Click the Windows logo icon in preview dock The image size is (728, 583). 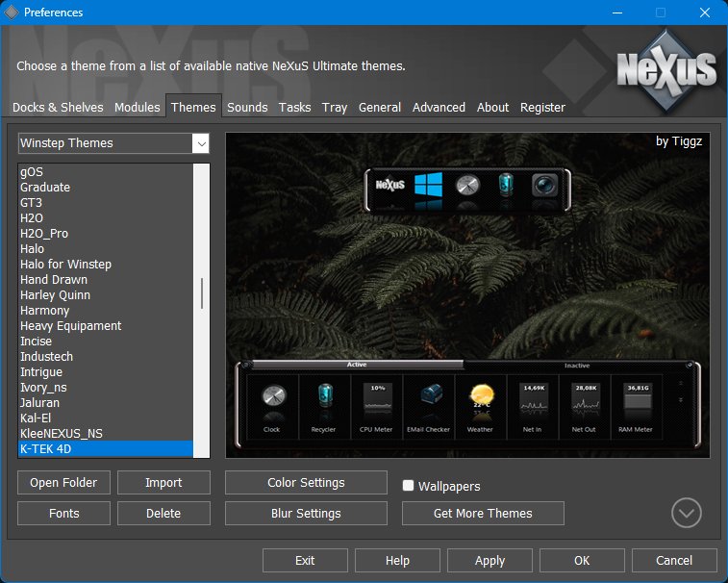(428, 185)
